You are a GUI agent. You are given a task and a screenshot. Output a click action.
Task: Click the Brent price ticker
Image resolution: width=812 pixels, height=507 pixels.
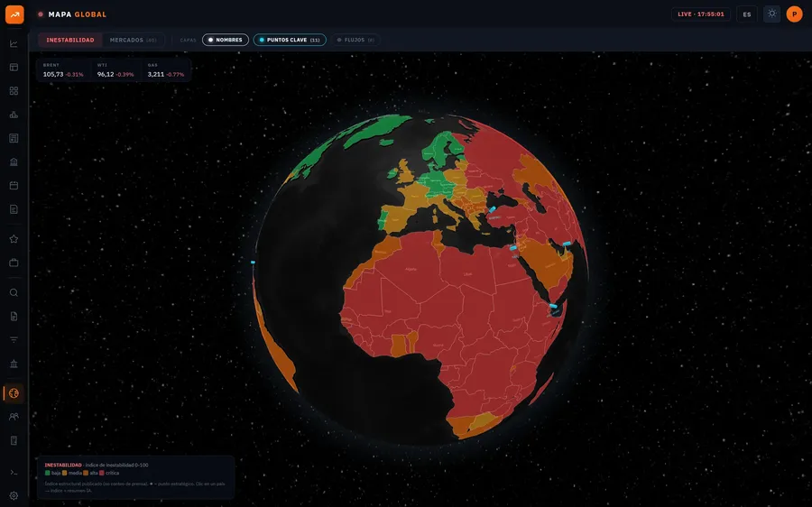(x=63, y=70)
